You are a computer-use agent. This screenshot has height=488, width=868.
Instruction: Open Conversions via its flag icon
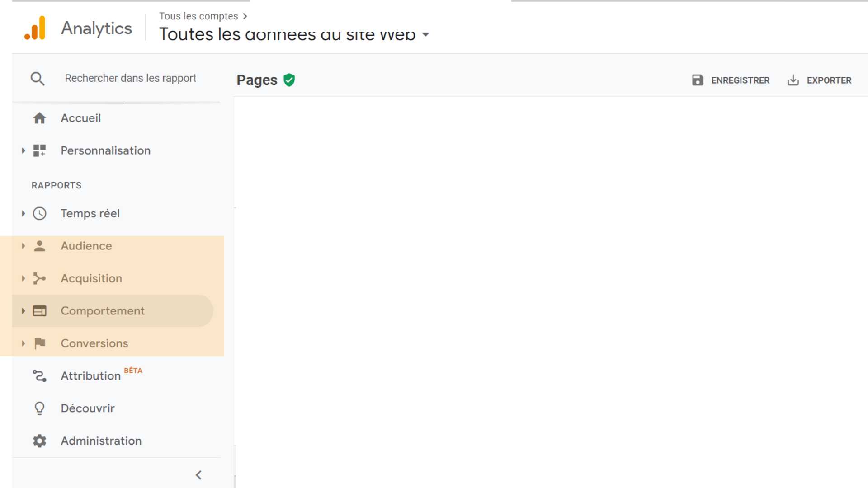40,343
